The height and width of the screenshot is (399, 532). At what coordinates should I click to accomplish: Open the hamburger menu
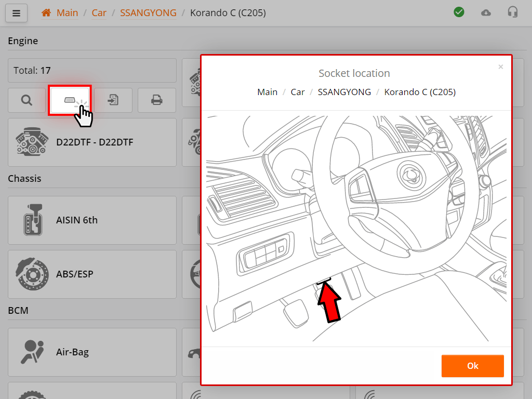16,14
